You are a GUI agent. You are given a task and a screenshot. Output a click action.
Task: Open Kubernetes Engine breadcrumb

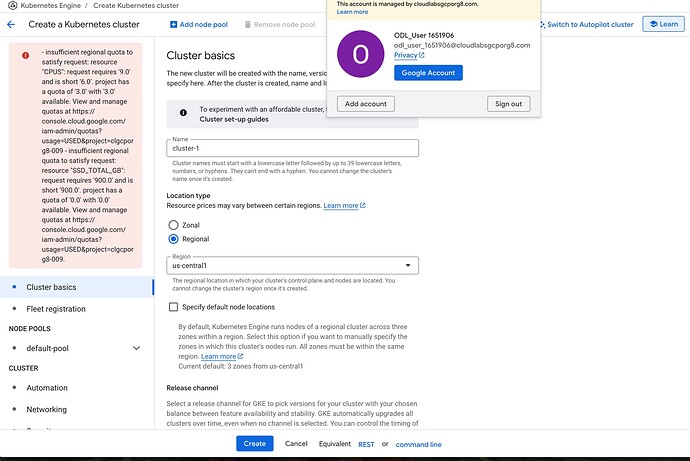[x=51, y=6]
